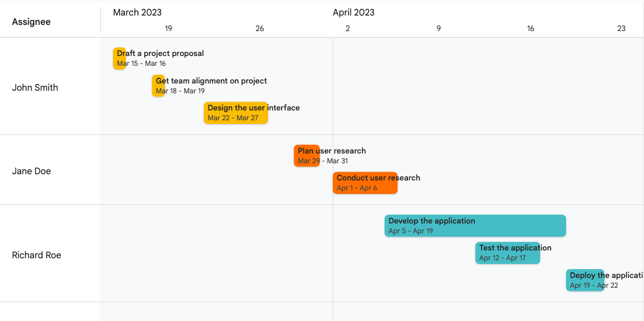This screenshot has height=321, width=644.
Task: Click the 19 date marker in March
Action: point(169,29)
